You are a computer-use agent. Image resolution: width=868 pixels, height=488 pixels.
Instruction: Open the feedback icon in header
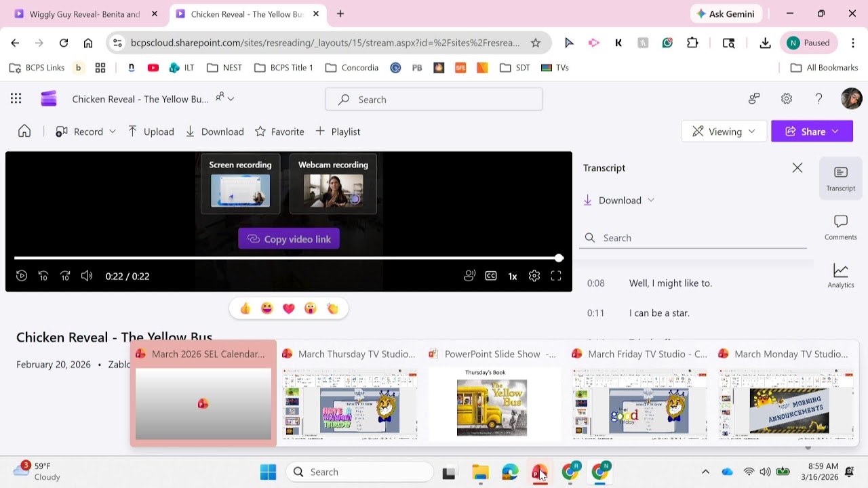pos(754,99)
